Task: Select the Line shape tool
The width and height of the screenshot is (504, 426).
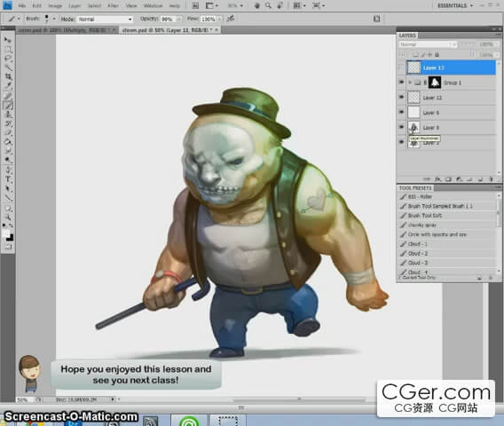Action: click(8, 198)
